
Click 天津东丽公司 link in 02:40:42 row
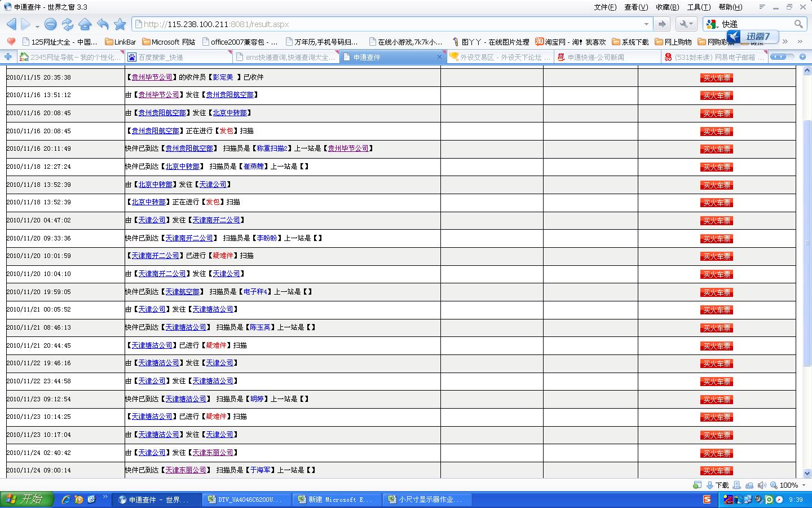(213, 453)
